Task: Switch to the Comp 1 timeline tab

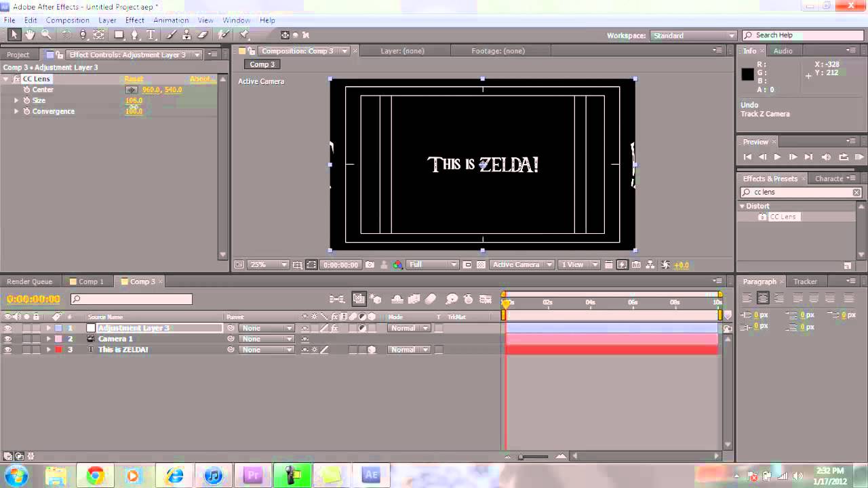Action: pyautogui.click(x=91, y=281)
